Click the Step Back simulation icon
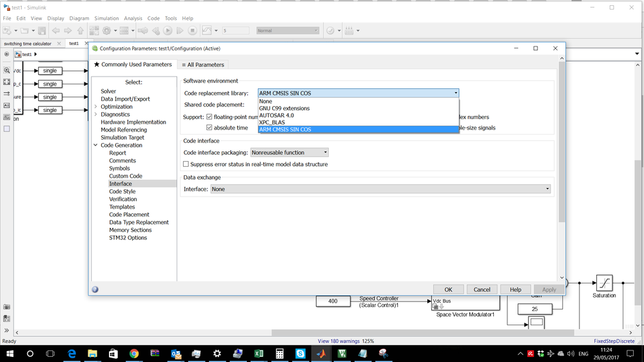The image size is (644, 362). tap(155, 30)
